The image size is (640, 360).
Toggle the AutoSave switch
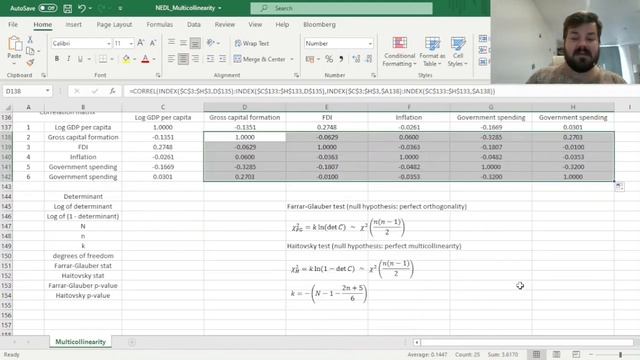[x=48, y=8]
